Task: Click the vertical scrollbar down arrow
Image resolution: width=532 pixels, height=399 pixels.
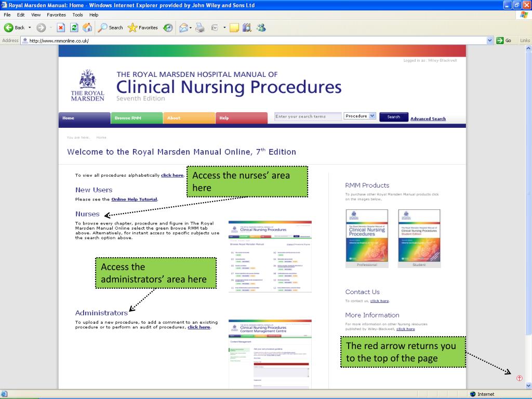Action: 528,385
